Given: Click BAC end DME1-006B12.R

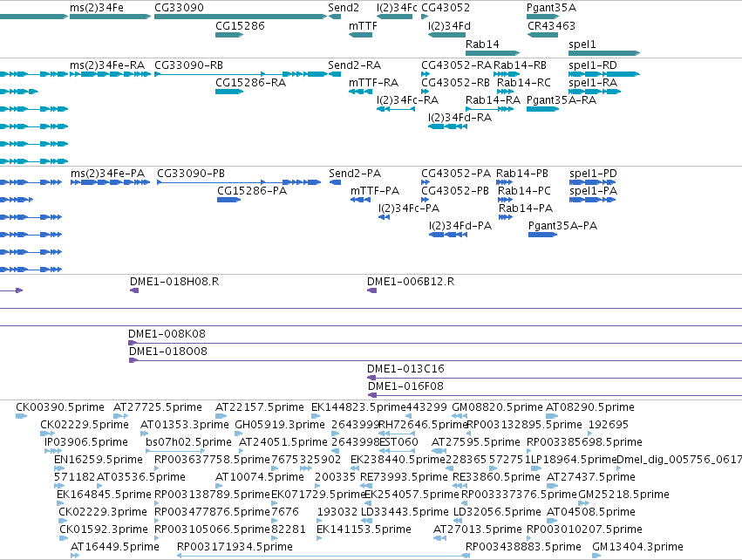Looking at the screenshot, I should coord(411,282).
